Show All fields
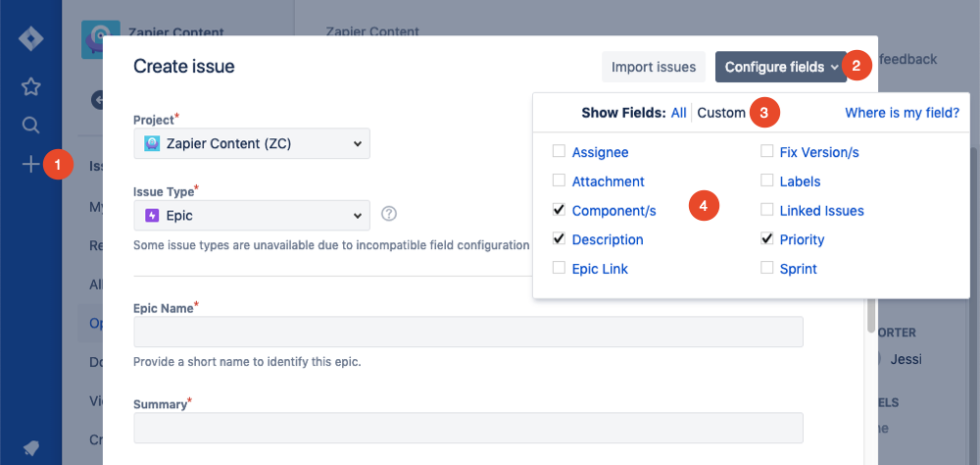Image resolution: width=980 pixels, height=465 pixels. pos(678,113)
